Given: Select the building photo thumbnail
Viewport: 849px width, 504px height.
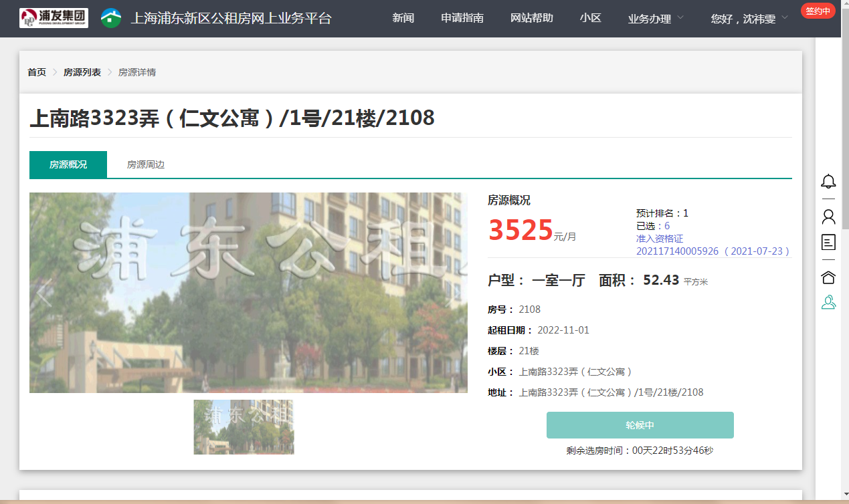Looking at the screenshot, I should 244,427.
